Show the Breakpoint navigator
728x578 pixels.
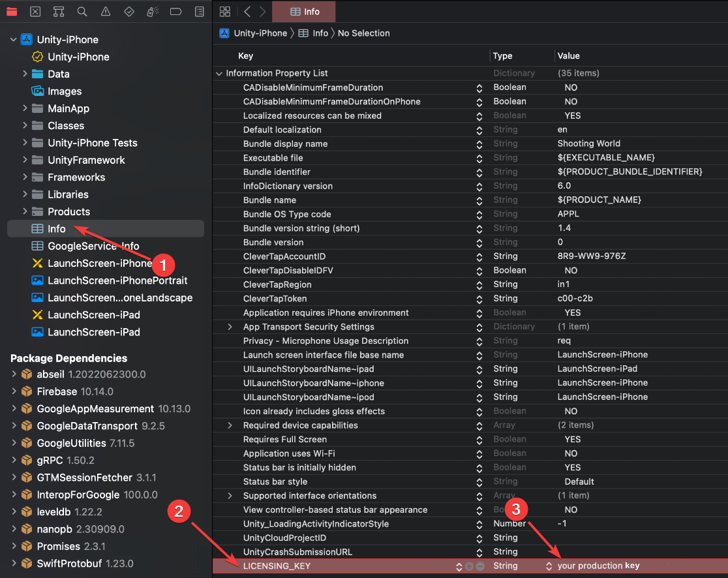[x=175, y=12]
